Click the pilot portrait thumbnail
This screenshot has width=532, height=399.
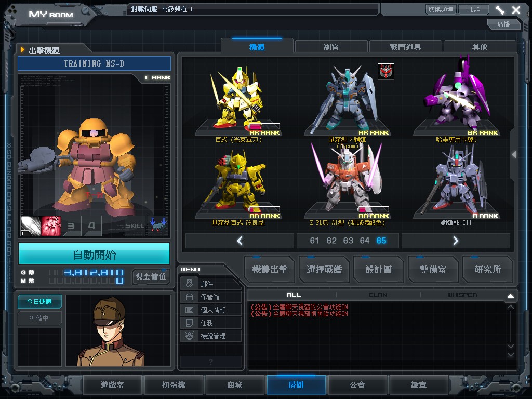(118, 330)
